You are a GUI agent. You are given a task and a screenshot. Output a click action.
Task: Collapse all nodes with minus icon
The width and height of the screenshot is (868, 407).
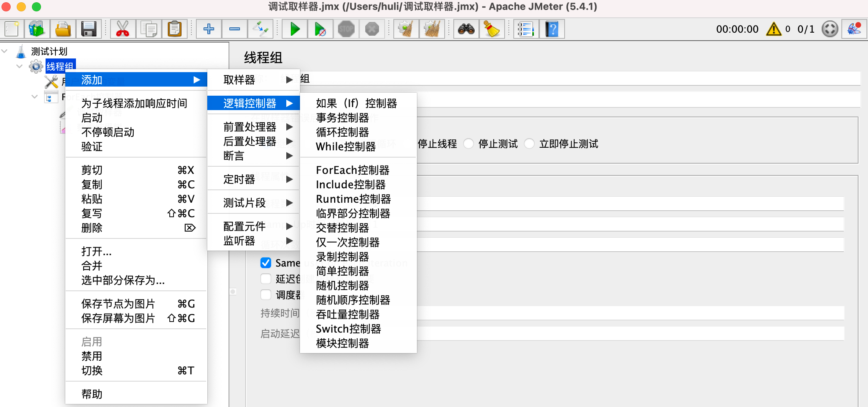[234, 29]
